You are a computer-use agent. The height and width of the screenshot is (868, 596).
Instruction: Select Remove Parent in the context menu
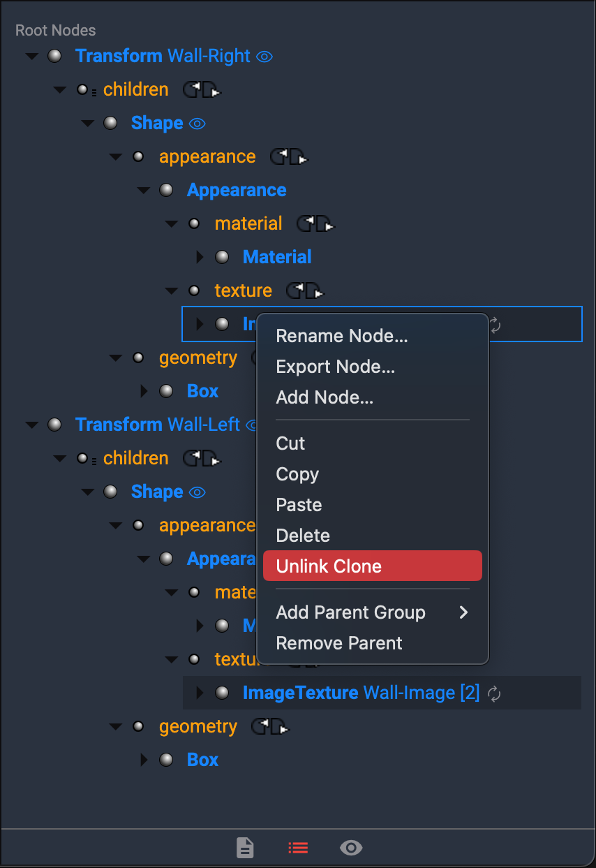coord(339,643)
